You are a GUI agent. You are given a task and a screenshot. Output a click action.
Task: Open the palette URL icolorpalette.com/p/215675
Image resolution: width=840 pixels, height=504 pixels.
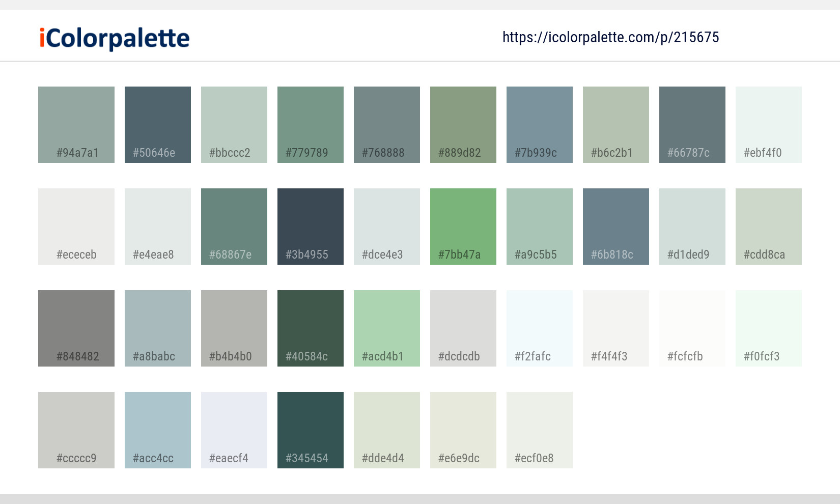pyautogui.click(x=610, y=37)
